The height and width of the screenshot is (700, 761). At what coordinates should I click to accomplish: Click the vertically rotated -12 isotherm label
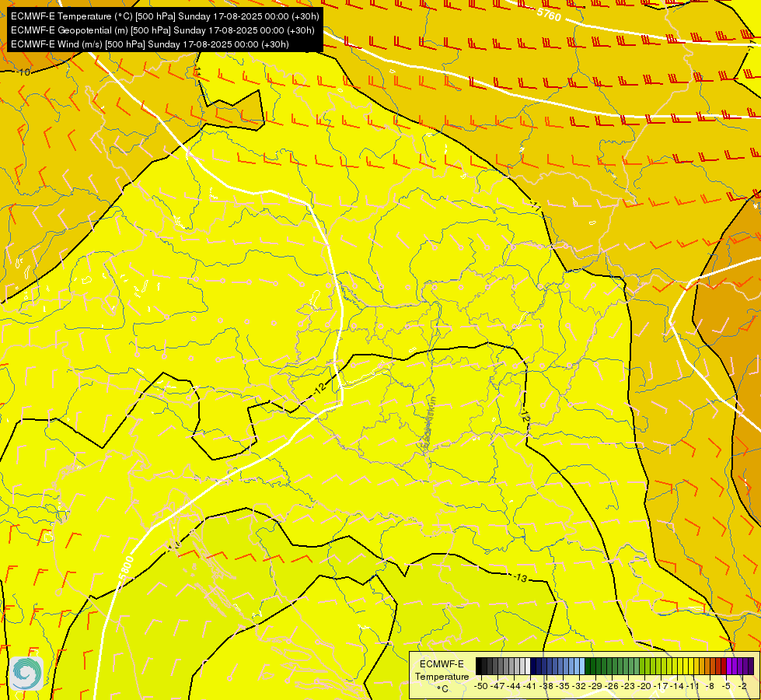tap(525, 414)
